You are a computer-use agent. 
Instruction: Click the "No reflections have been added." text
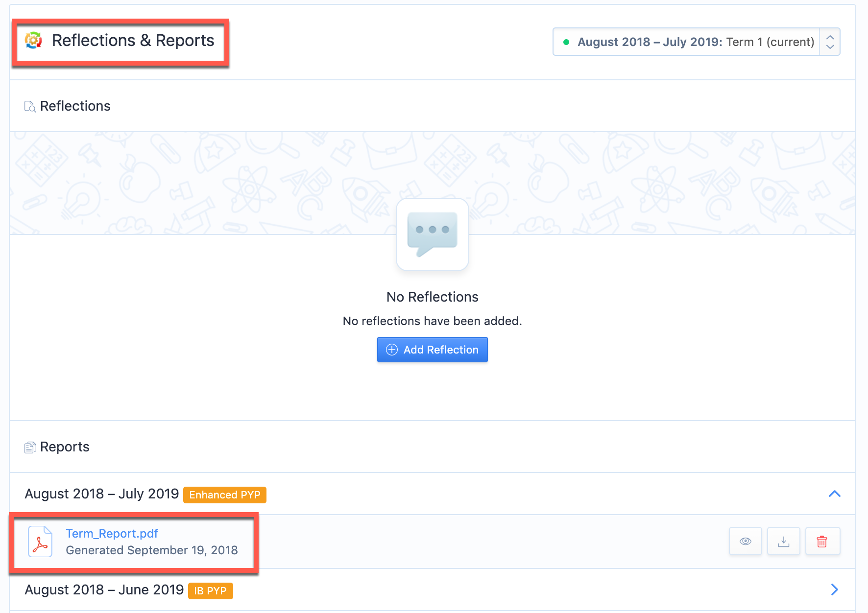(433, 321)
